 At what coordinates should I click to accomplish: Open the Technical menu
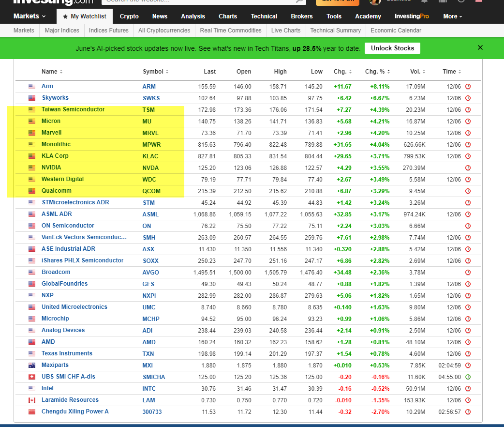click(x=264, y=16)
